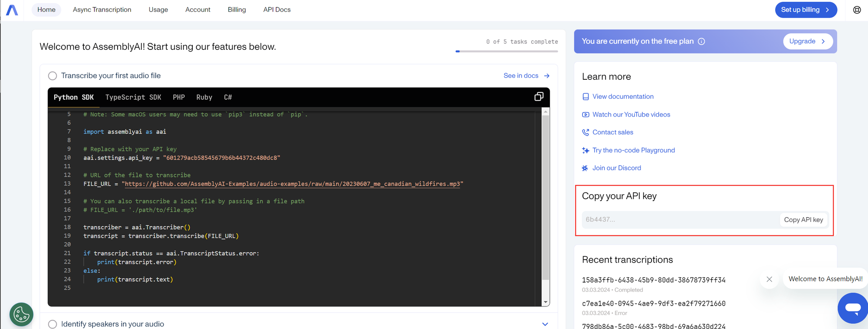The width and height of the screenshot is (868, 329).
Task: Open Watch our YouTube videos link
Action: click(x=631, y=114)
